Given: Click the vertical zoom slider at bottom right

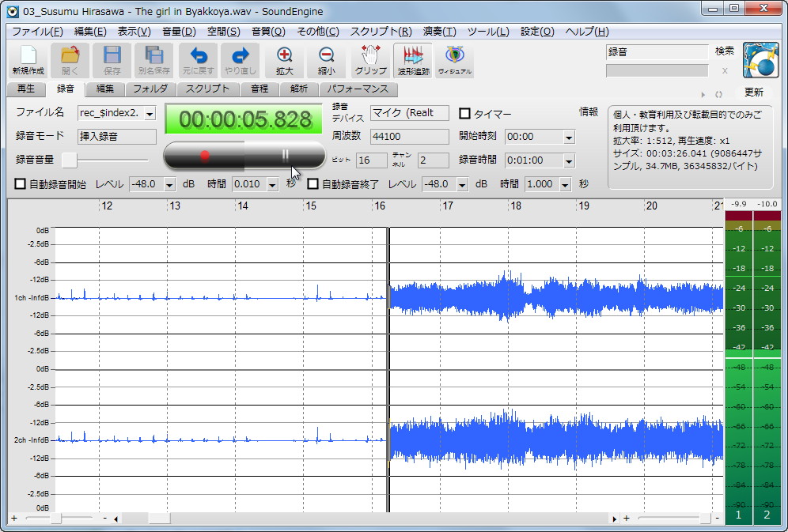Looking at the screenshot, I should (x=706, y=518).
